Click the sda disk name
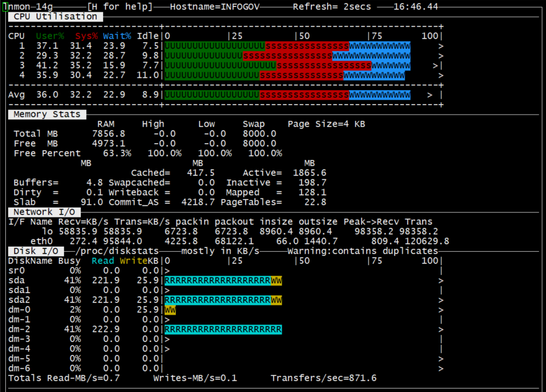This screenshot has width=546, height=392. point(17,280)
